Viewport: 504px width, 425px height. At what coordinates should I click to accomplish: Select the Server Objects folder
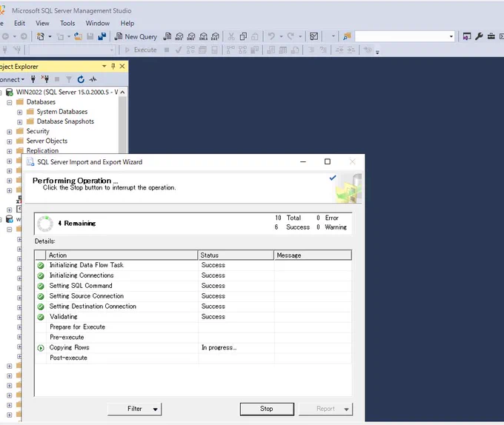47,141
